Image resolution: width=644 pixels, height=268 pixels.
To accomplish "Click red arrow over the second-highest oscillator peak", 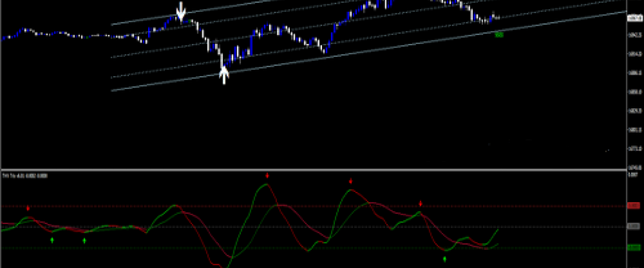I will coord(351,181).
